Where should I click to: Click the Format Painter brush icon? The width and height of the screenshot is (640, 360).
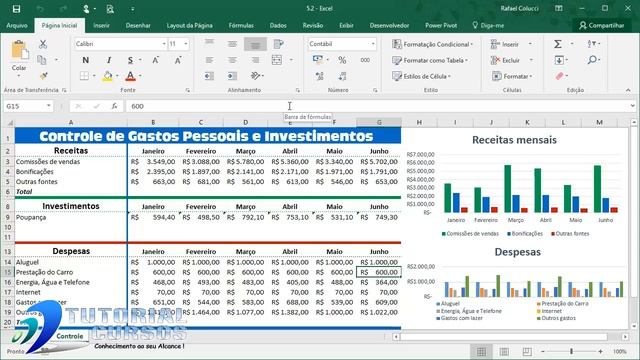coord(43,76)
